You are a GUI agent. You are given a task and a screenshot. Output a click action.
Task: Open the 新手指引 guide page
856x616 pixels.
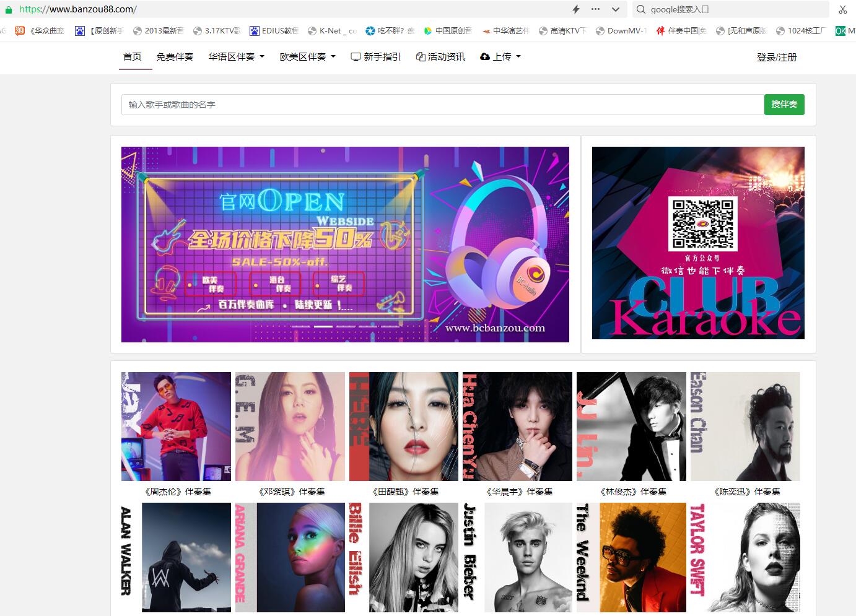[376, 57]
